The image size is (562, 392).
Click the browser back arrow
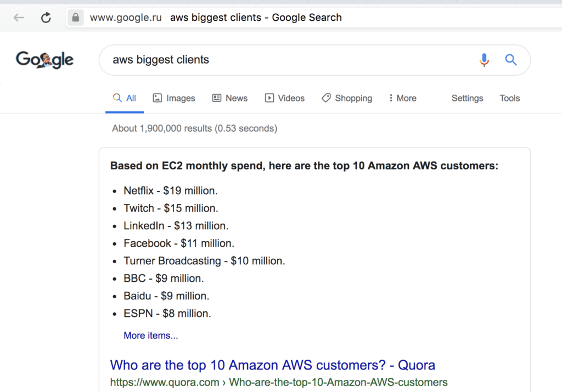(x=19, y=18)
